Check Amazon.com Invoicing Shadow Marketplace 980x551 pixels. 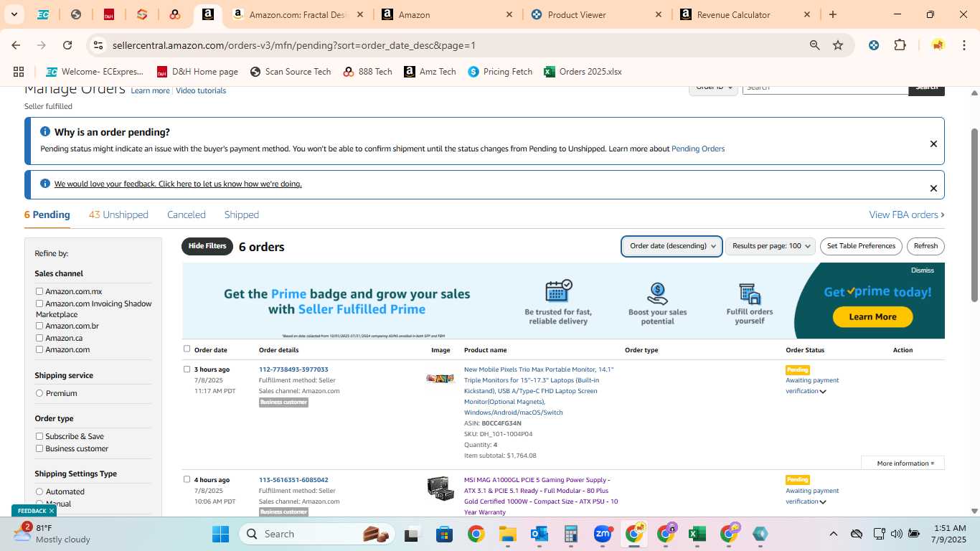pyautogui.click(x=39, y=303)
